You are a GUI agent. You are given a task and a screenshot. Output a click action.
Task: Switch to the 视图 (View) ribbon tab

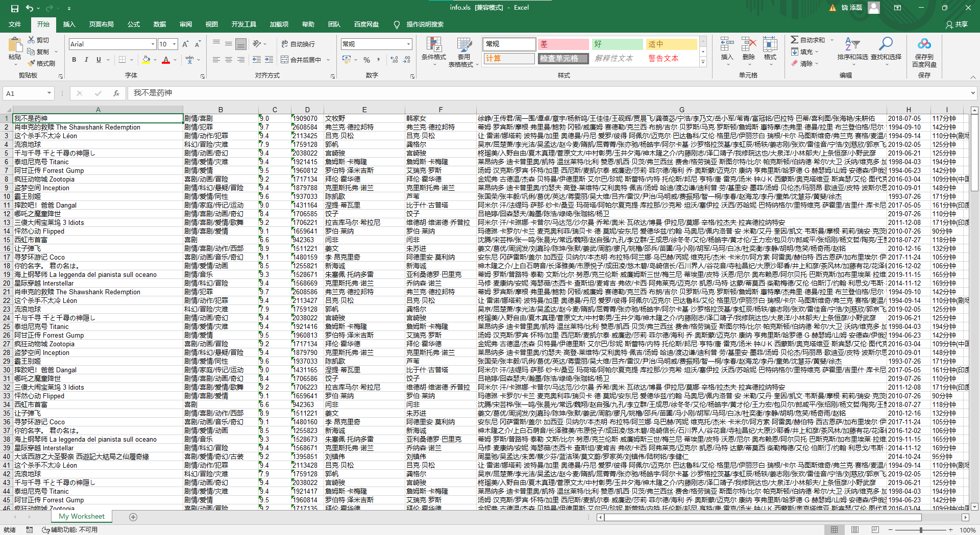(x=211, y=24)
